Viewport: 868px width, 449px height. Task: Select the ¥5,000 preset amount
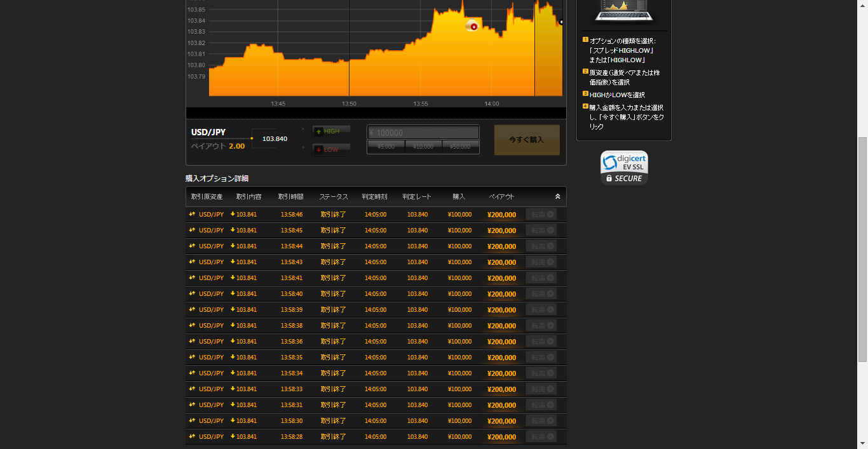point(386,147)
